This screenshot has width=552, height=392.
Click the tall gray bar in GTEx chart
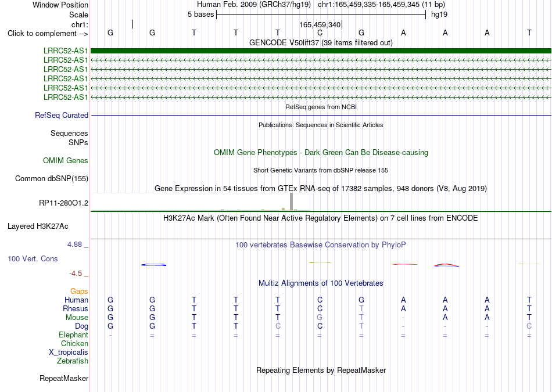(291, 202)
